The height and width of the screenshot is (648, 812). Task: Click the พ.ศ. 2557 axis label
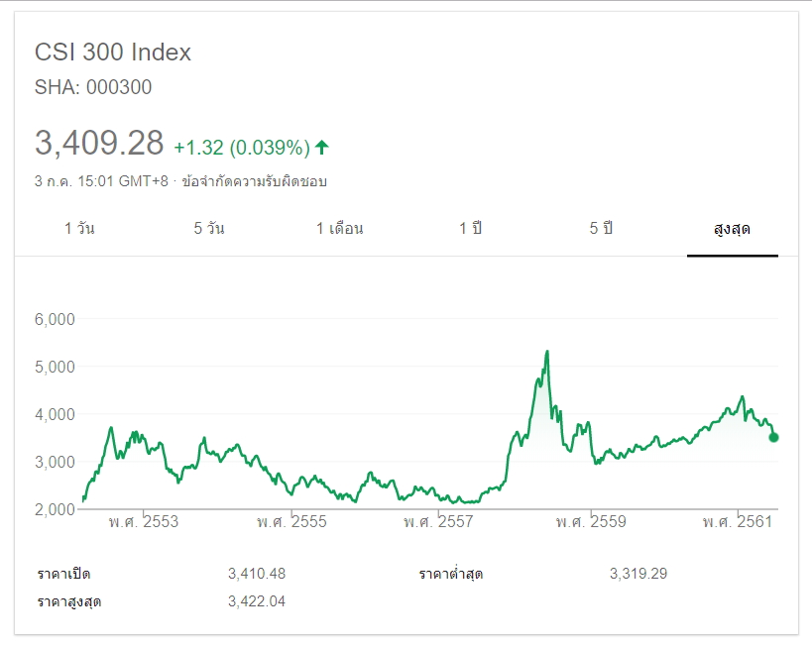pyautogui.click(x=438, y=521)
